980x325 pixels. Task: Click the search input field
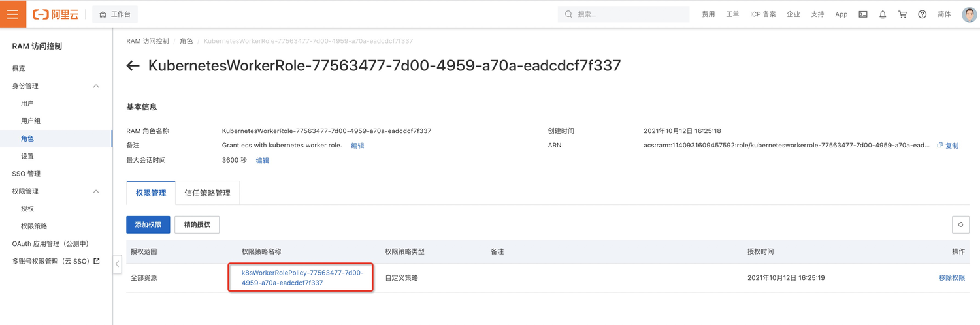[623, 14]
